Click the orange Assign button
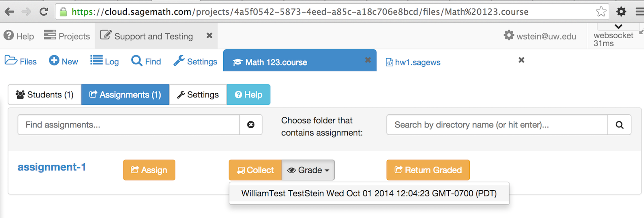 pyautogui.click(x=149, y=170)
